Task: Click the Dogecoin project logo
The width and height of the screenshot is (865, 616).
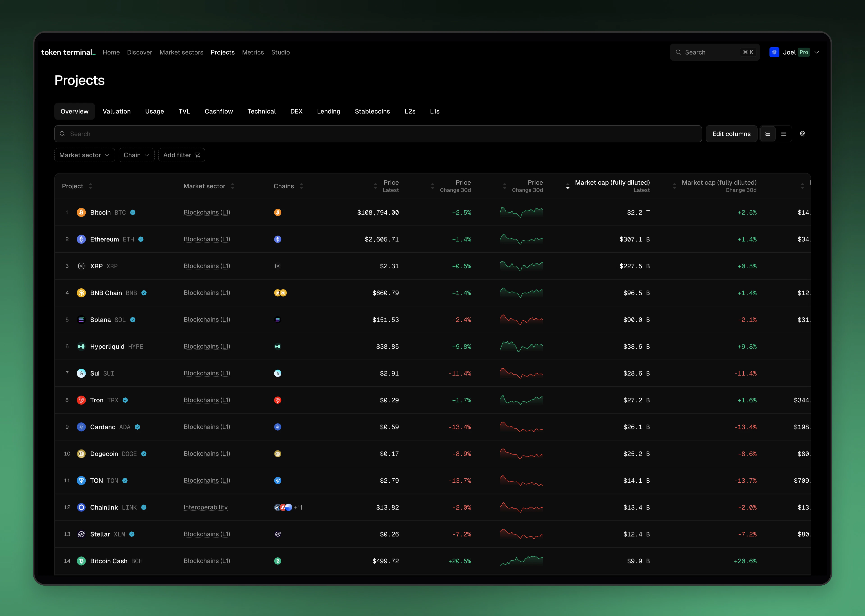Action: point(81,454)
